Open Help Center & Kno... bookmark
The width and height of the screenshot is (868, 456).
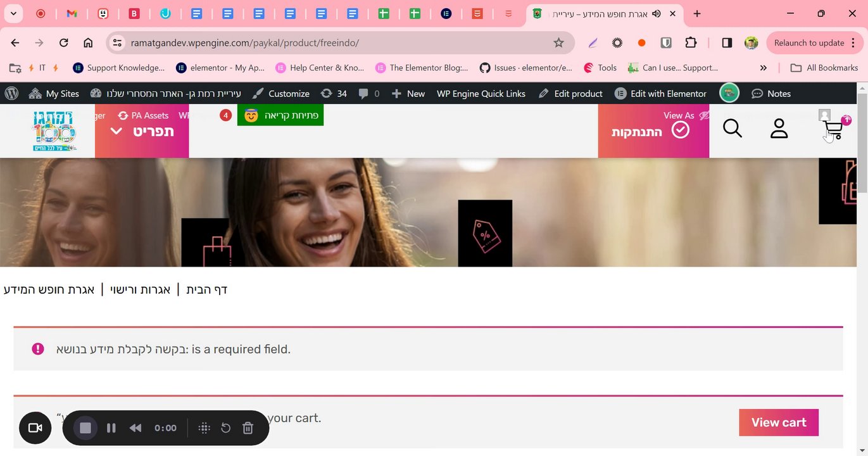click(x=320, y=68)
